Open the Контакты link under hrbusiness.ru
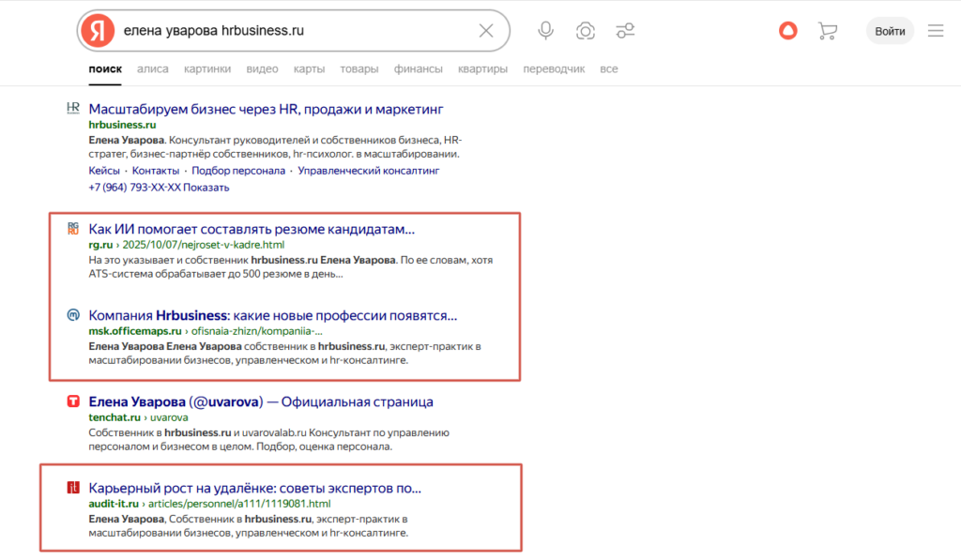 coord(157,171)
